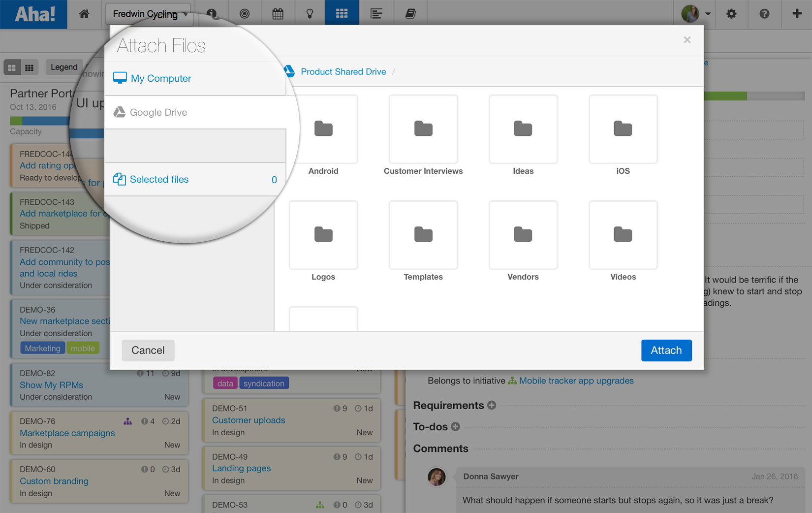Open the Custom branding feature
The width and height of the screenshot is (812, 513).
(x=54, y=481)
